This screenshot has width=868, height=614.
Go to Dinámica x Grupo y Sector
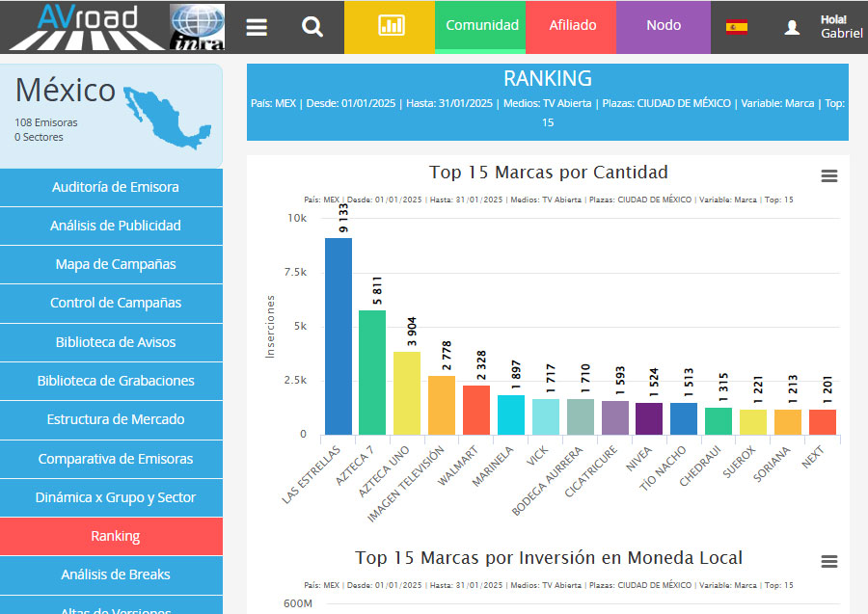click(x=111, y=497)
